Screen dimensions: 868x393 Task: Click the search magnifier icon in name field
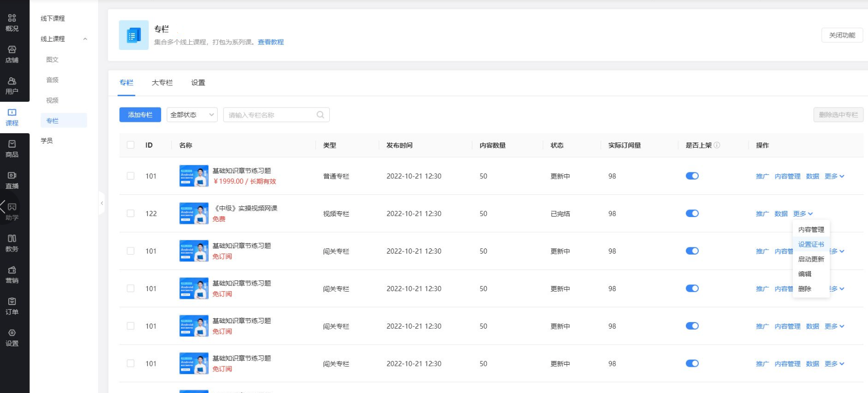[320, 115]
